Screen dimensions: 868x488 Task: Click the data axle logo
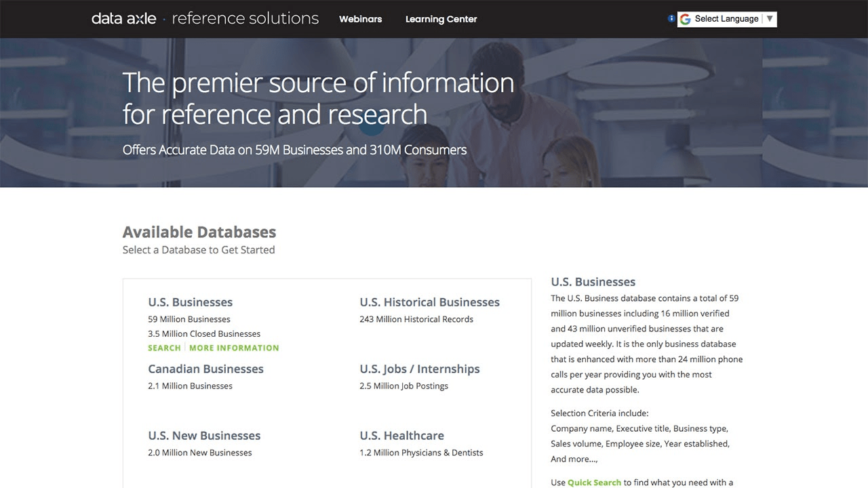(x=124, y=19)
